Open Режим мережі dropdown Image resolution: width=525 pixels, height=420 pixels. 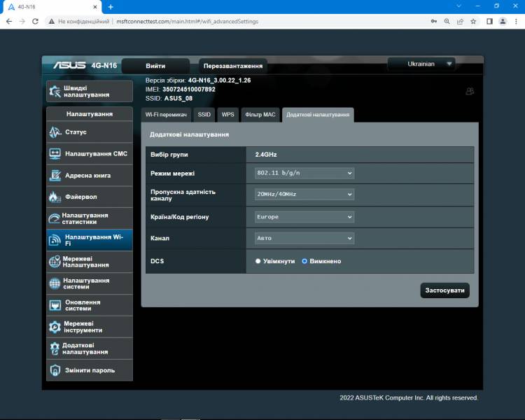304,173
